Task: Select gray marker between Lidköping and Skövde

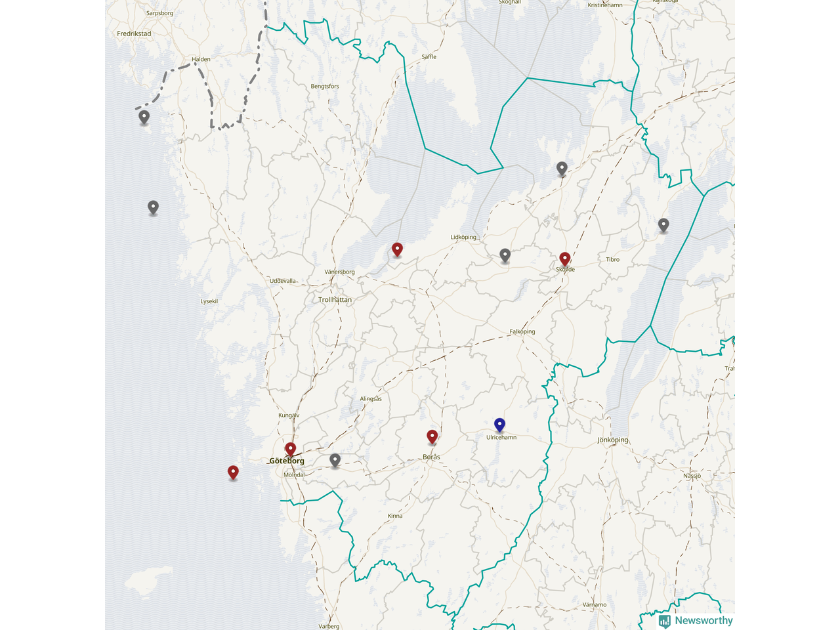Action: (x=505, y=255)
